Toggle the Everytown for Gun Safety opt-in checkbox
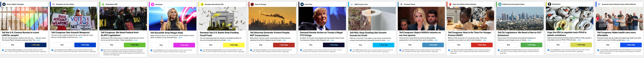 coord(53,50)
